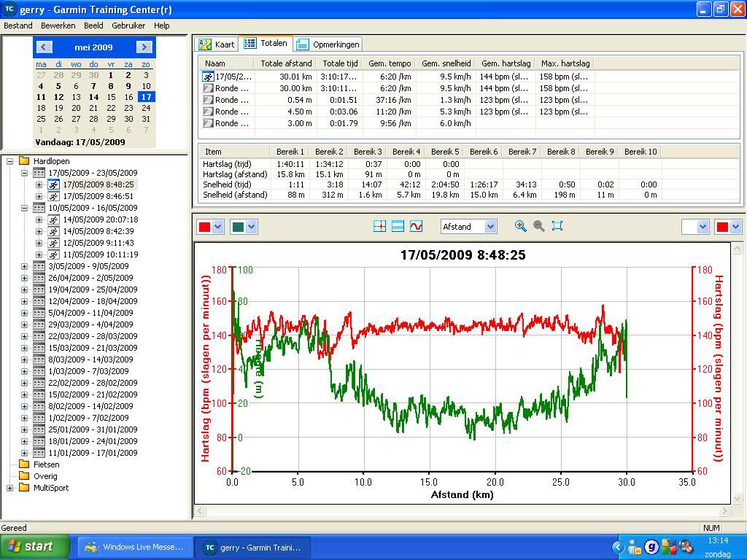Click the running icon of 12/05/2009 9:11:43
The image size is (747, 560).
(53, 243)
